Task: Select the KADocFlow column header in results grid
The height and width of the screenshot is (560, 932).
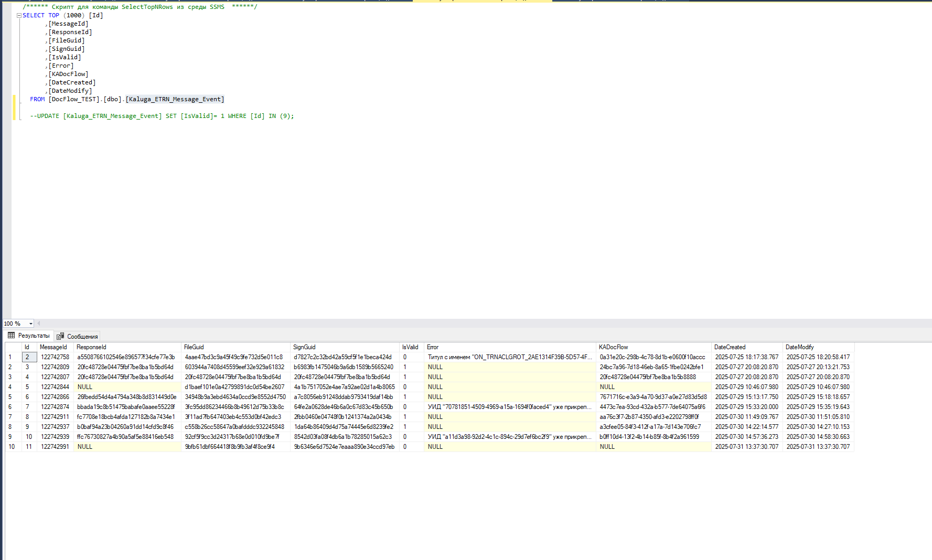Action: [654, 347]
